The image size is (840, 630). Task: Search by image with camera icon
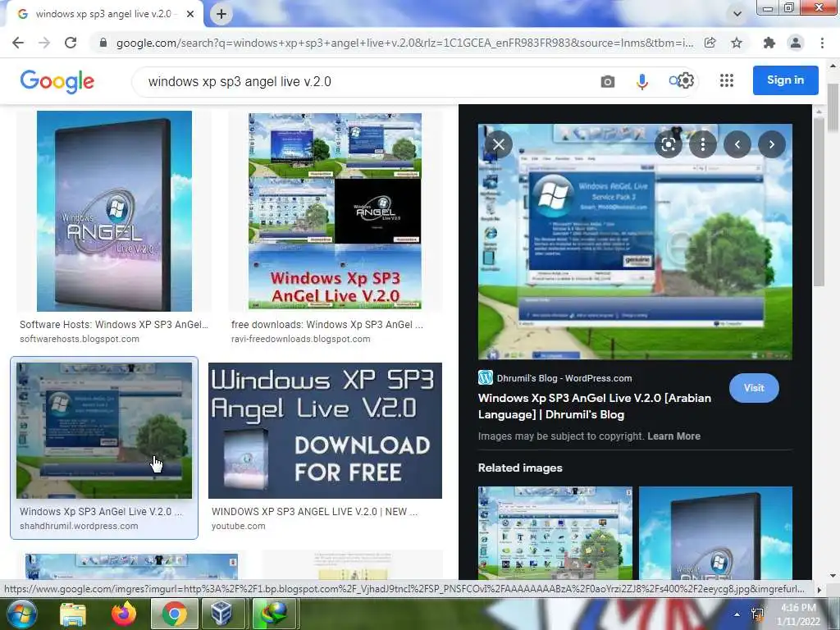pyautogui.click(x=608, y=81)
